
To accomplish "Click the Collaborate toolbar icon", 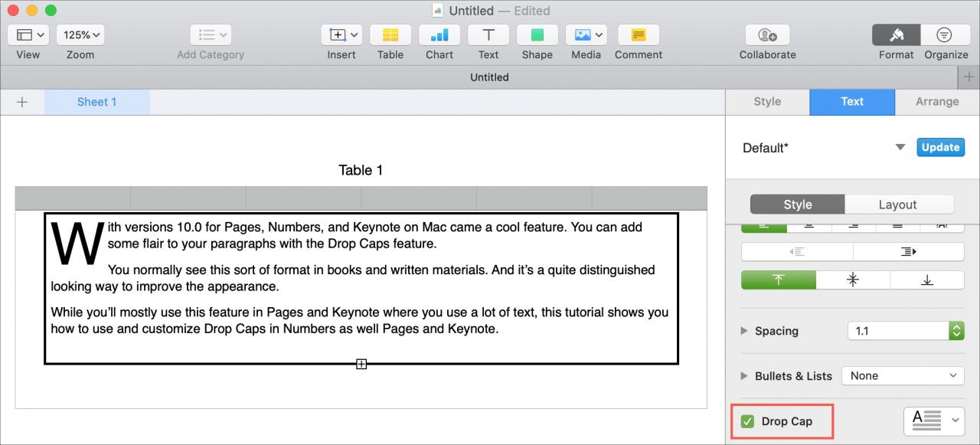I will point(768,35).
